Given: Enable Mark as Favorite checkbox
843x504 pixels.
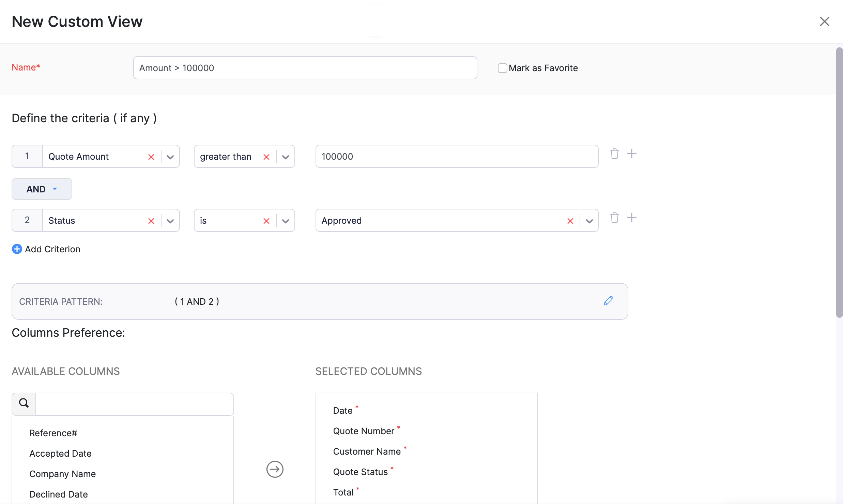Looking at the screenshot, I should click(x=502, y=68).
